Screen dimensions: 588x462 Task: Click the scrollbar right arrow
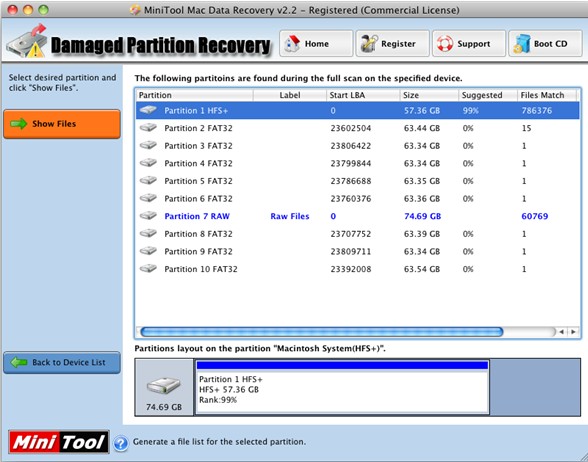coord(573,332)
